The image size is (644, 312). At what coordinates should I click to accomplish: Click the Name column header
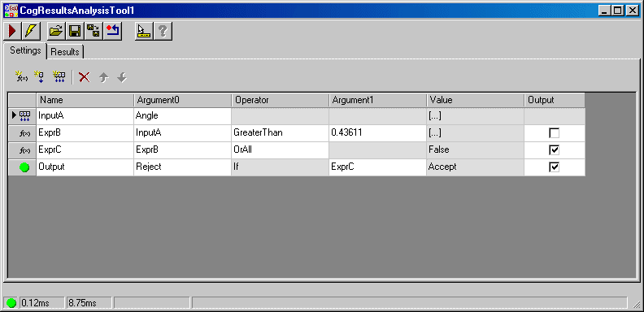point(85,100)
